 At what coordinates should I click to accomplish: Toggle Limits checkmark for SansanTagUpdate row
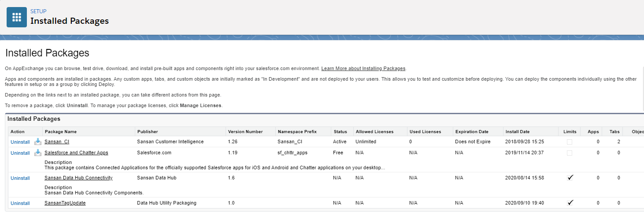(570, 203)
